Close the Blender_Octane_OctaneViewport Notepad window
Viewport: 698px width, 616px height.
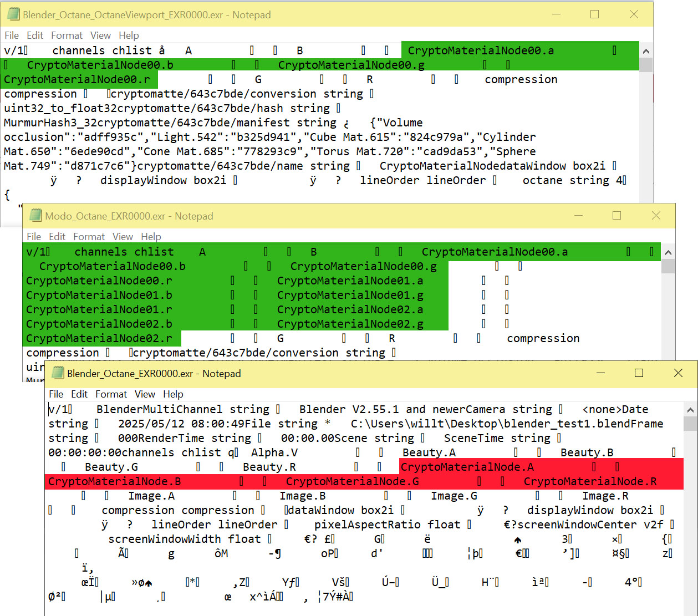pos(634,15)
